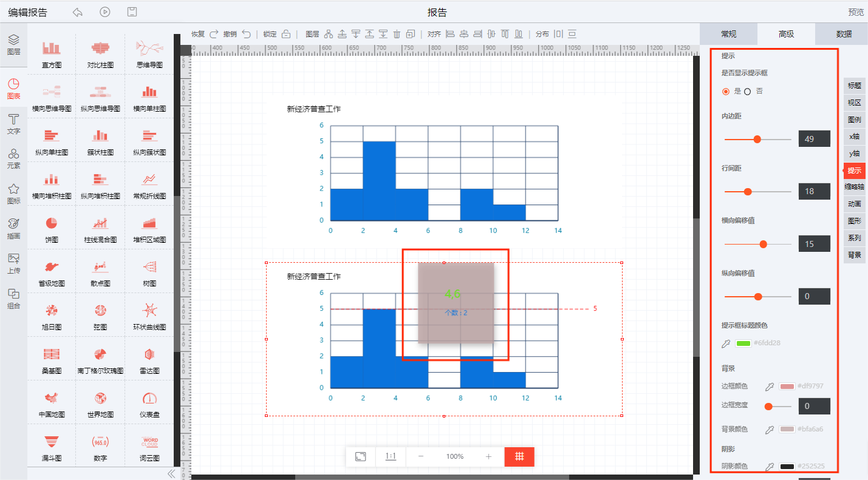Click the 内边距 padding slider handle
Image resolution: width=868 pixels, height=480 pixels.
pyautogui.click(x=757, y=139)
